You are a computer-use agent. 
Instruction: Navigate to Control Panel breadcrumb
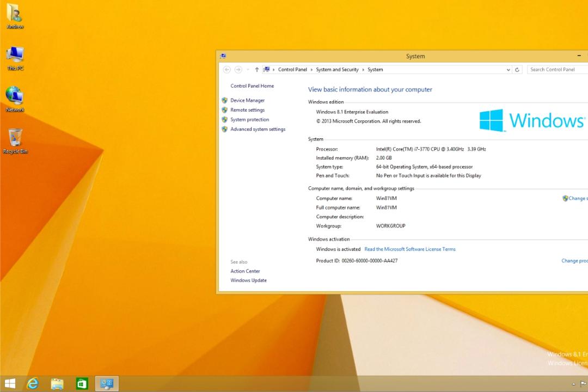pyautogui.click(x=292, y=70)
